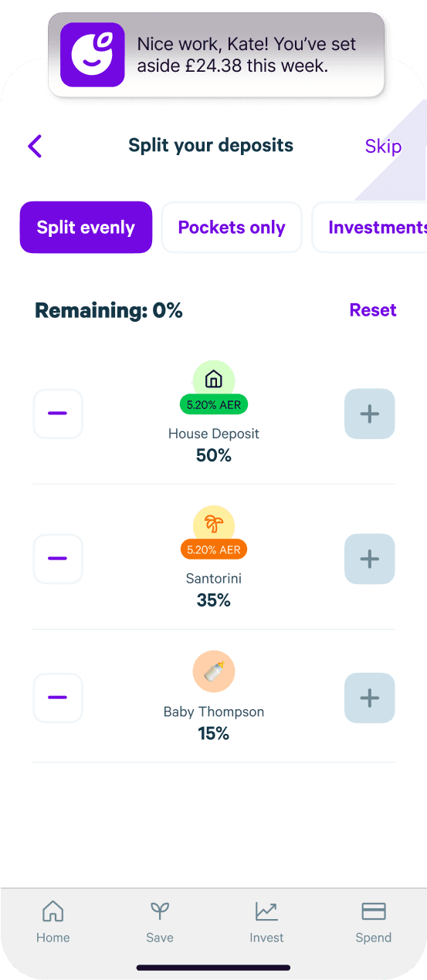Image resolution: width=427 pixels, height=980 pixels.
Task: Open the Spend card icon tab
Action: pos(374,911)
